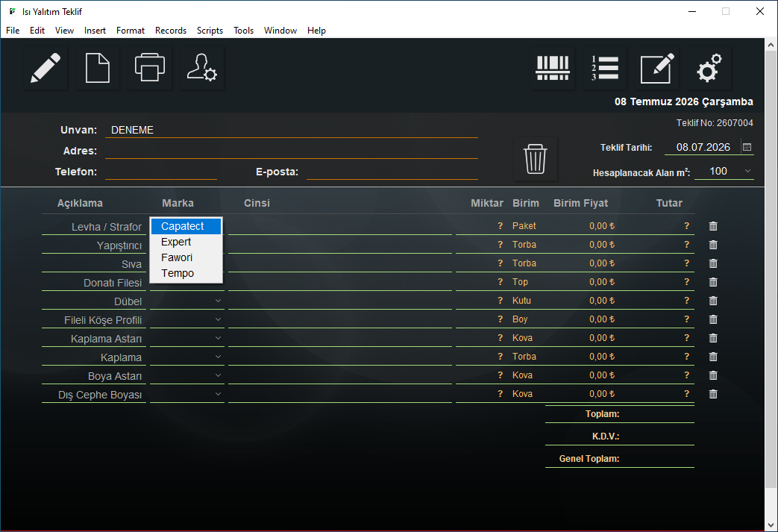The height and width of the screenshot is (532, 778).
Task: Click Birim value Kutu
Action: [x=521, y=301]
